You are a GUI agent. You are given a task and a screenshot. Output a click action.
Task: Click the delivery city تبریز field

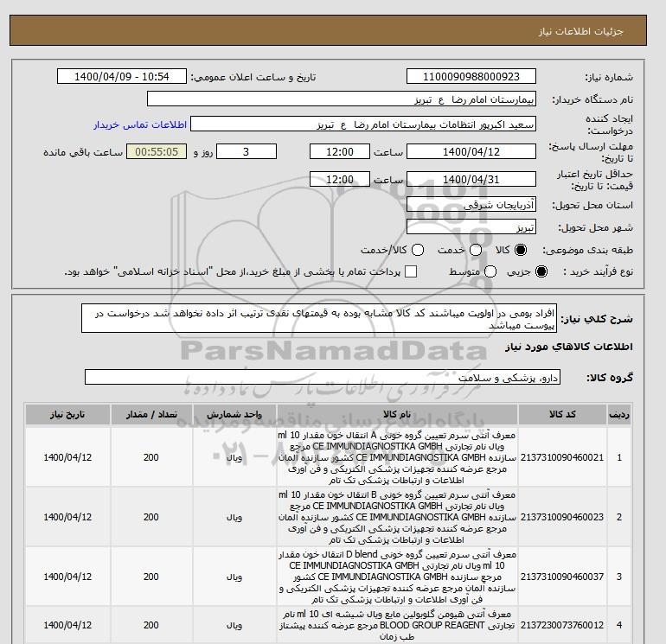471,227
